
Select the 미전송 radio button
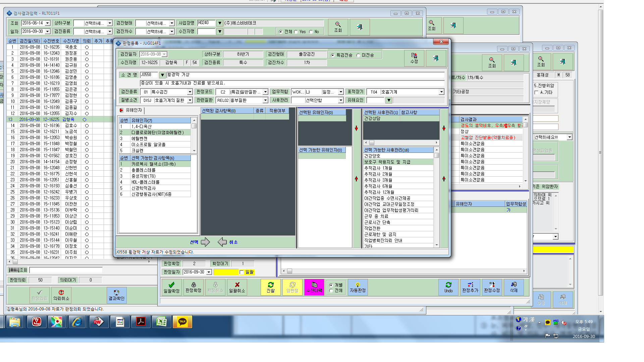358,55
